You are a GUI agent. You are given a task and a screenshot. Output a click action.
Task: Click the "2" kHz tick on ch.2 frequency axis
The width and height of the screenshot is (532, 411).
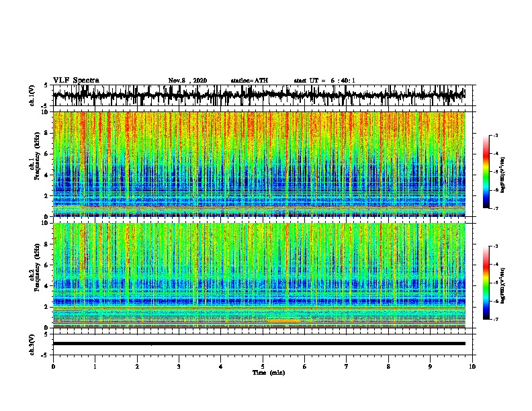[47, 307]
